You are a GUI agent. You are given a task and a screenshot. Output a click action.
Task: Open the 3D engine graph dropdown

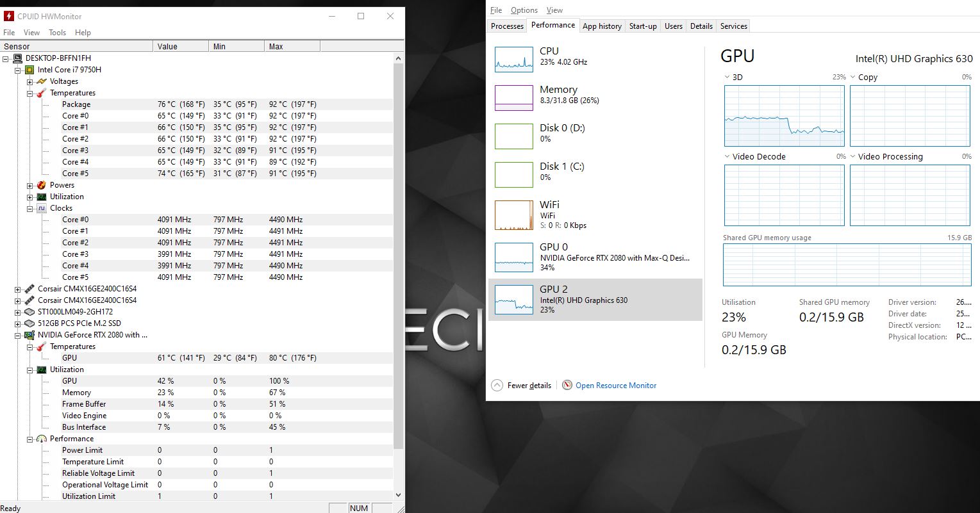coord(727,77)
